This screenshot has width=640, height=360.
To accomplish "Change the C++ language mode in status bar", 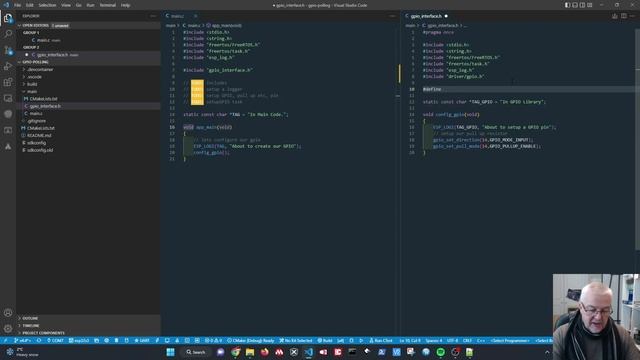I will [x=481, y=340].
